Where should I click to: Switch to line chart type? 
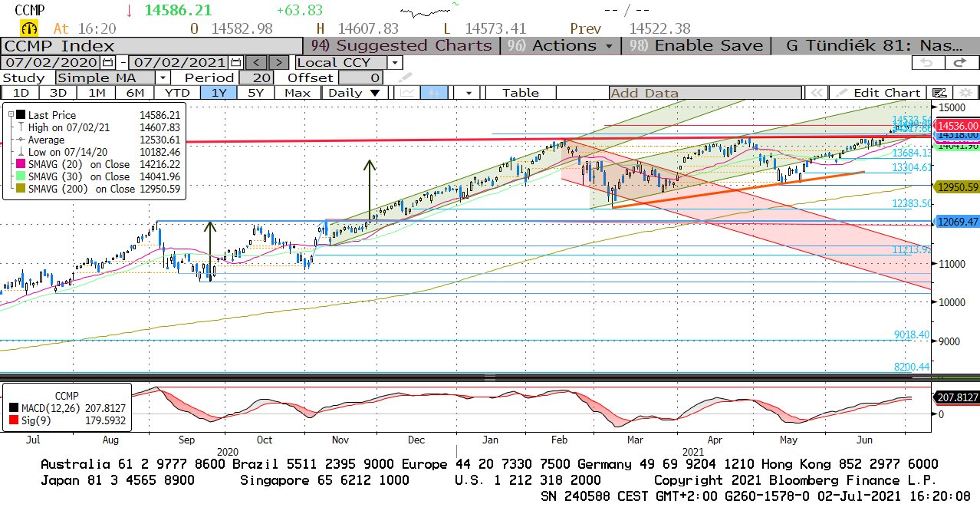(x=407, y=93)
